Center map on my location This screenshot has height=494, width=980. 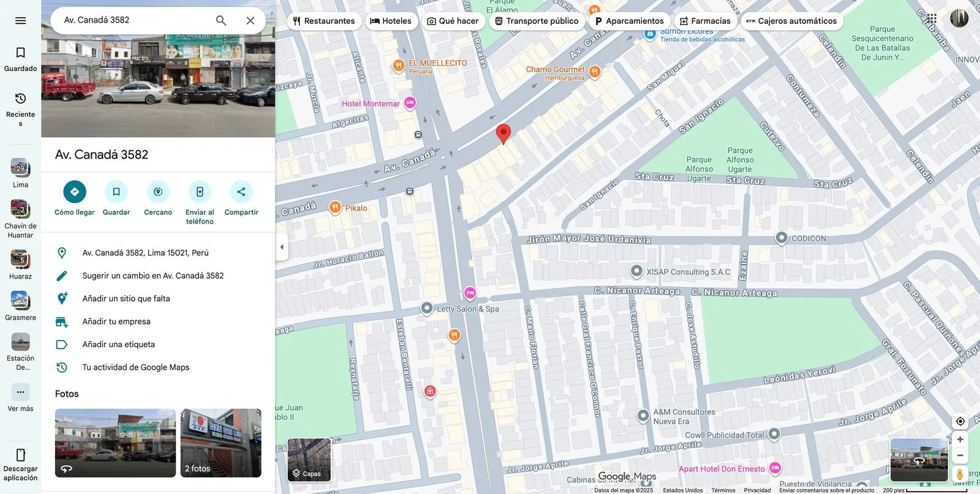960,421
